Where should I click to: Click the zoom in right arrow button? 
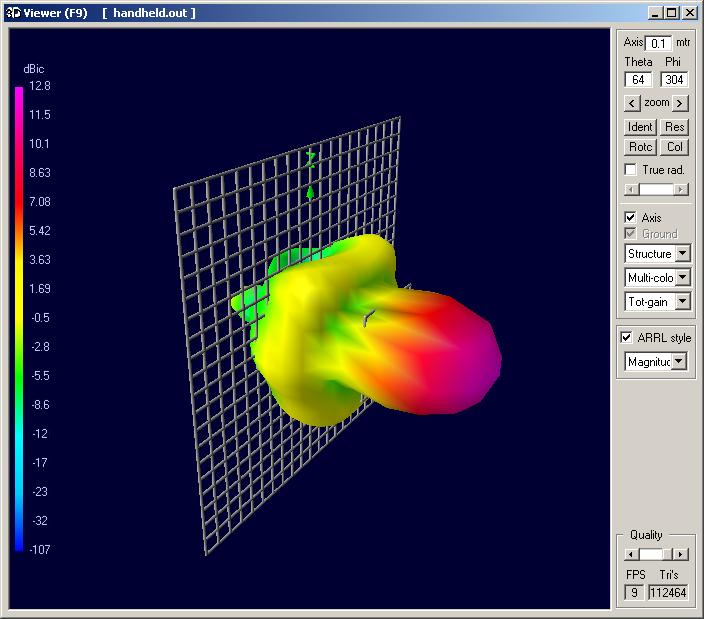coord(681,103)
